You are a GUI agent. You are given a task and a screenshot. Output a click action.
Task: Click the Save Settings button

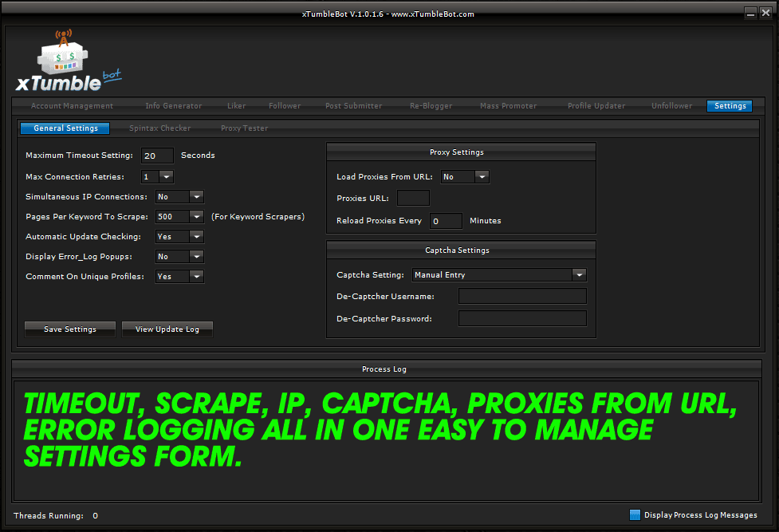(70, 329)
